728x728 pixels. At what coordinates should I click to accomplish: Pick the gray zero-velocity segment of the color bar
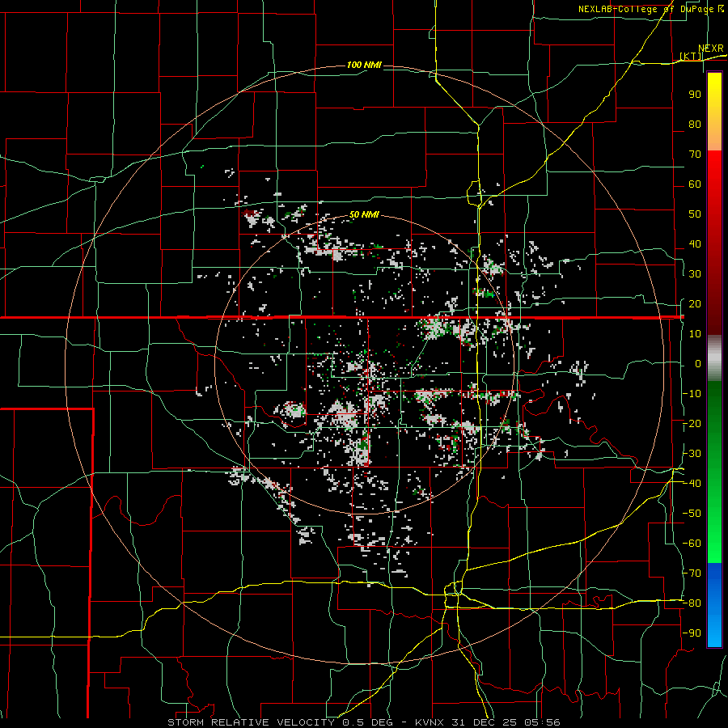(x=714, y=358)
